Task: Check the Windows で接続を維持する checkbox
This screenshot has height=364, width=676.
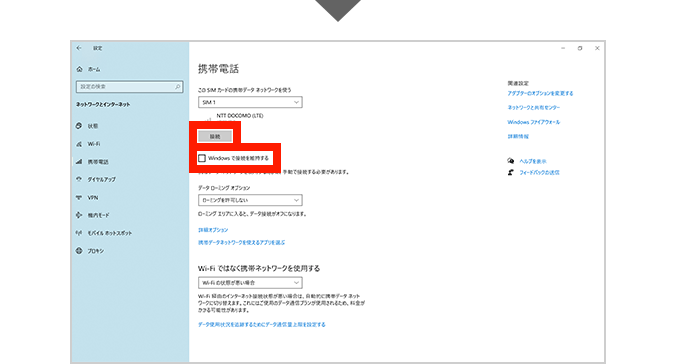Action: pyautogui.click(x=202, y=158)
